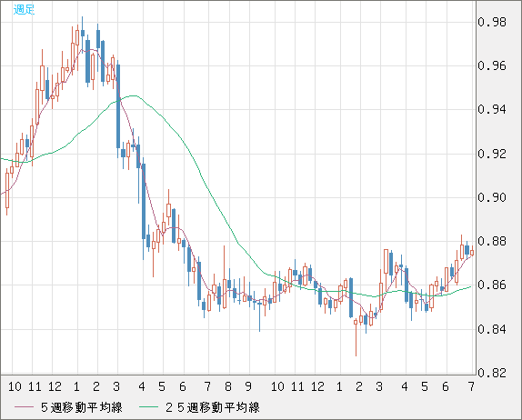522x420 pixels.
Task: Click month label 9 on time axis
Action: (248, 386)
